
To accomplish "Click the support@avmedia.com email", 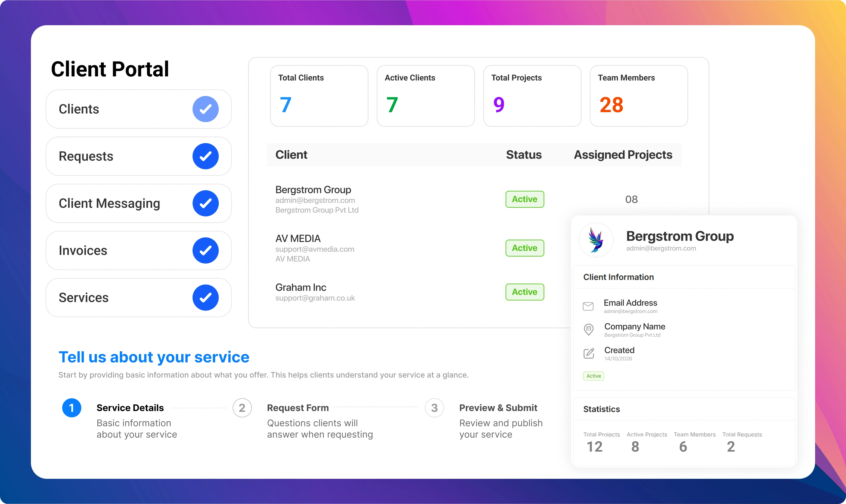I will click(315, 249).
